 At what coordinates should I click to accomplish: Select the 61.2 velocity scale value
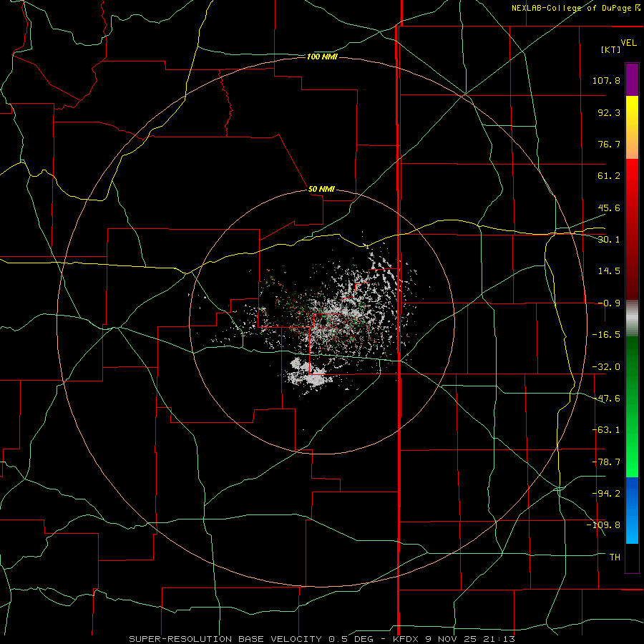coord(609,176)
